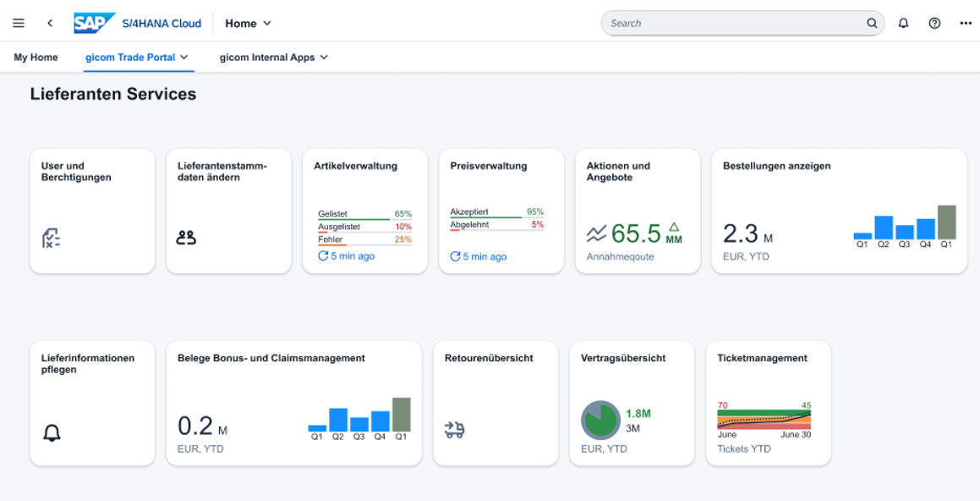Open the notifications bell in the shell bar
980x501 pixels.
pyautogui.click(x=903, y=23)
